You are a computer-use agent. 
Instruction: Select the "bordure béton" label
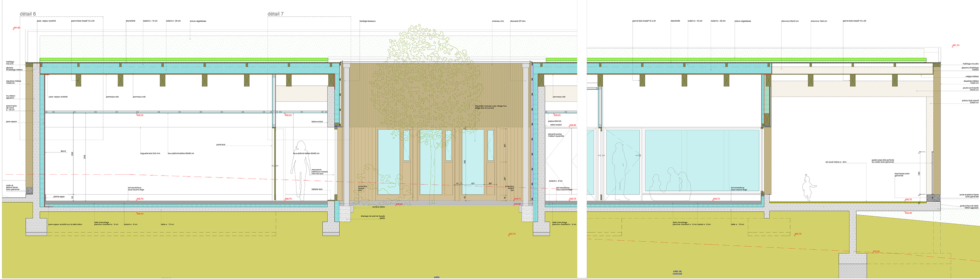379,207
